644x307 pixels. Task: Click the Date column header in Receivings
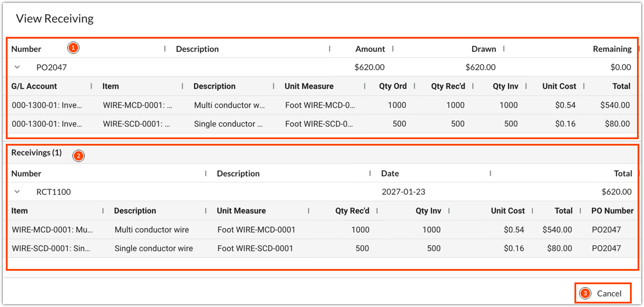pos(390,174)
